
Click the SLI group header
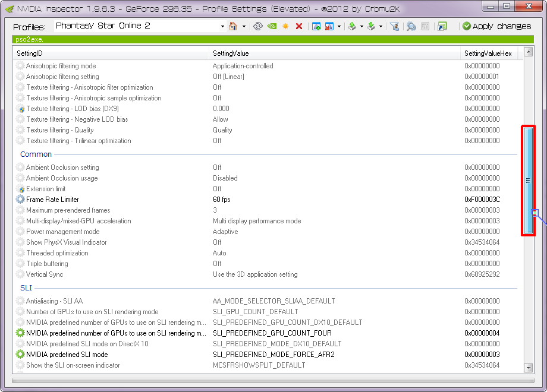(x=26, y=288)
